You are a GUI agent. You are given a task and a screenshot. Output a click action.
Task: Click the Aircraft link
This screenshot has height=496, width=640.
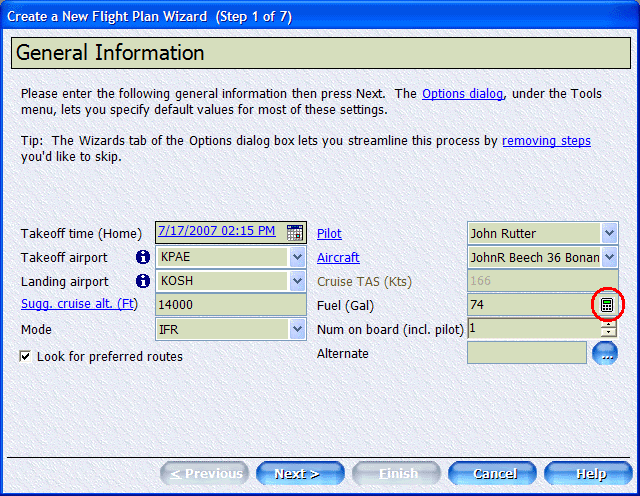(338, 258)
